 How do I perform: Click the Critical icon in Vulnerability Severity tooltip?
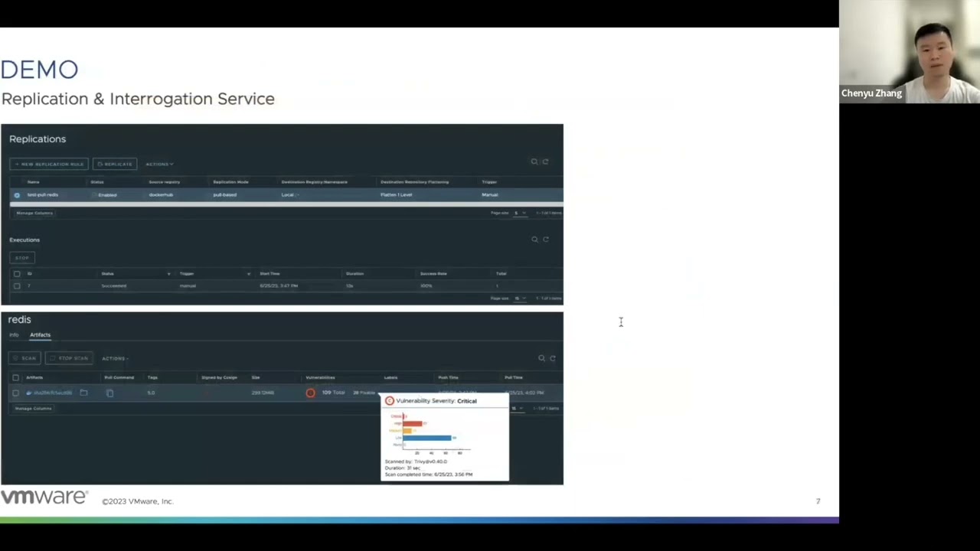tap(390, 401)
